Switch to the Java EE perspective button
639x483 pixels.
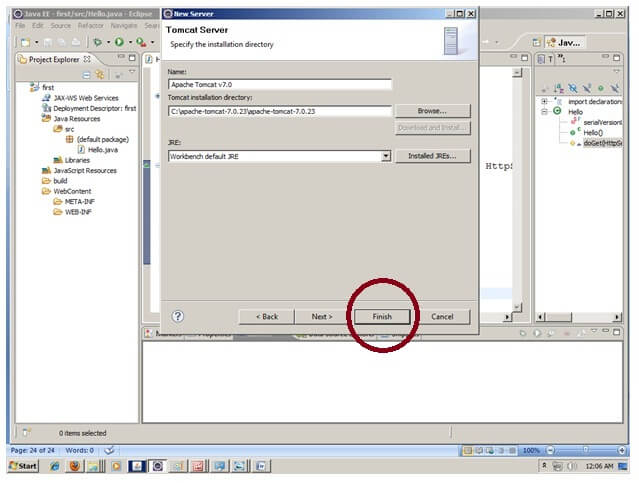[565, 42]
